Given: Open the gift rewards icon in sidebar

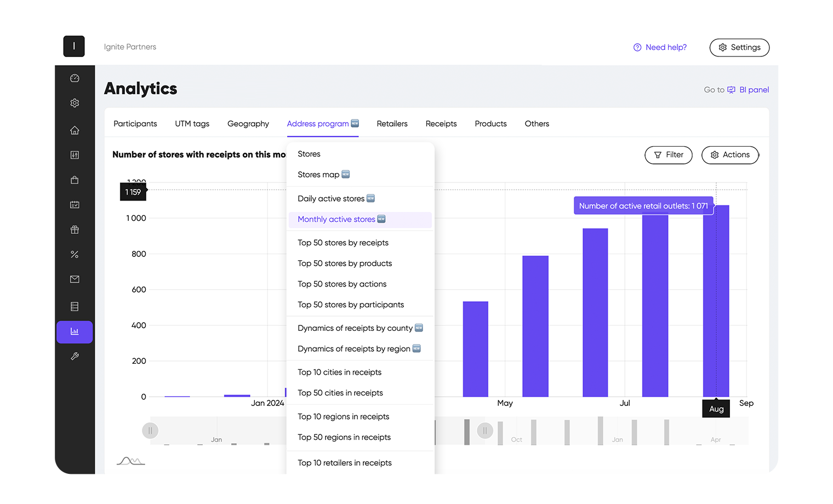Looking at the screenshot, I should (x=74, y=229).
